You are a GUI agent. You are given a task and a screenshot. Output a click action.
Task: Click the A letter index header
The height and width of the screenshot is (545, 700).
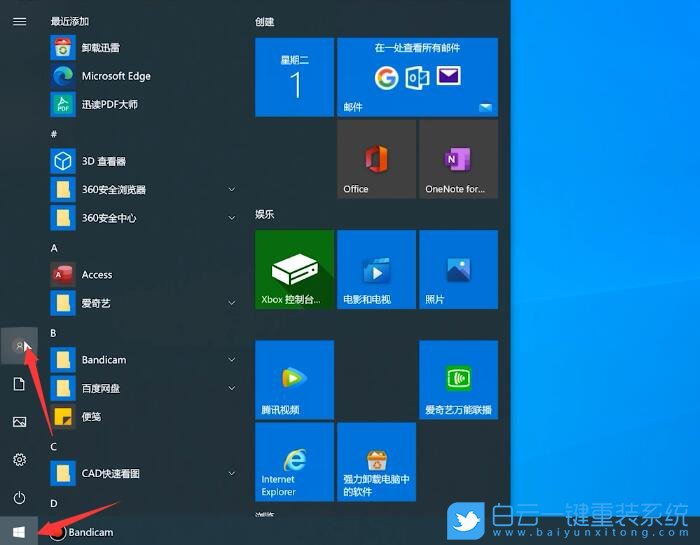pos(54,248)
